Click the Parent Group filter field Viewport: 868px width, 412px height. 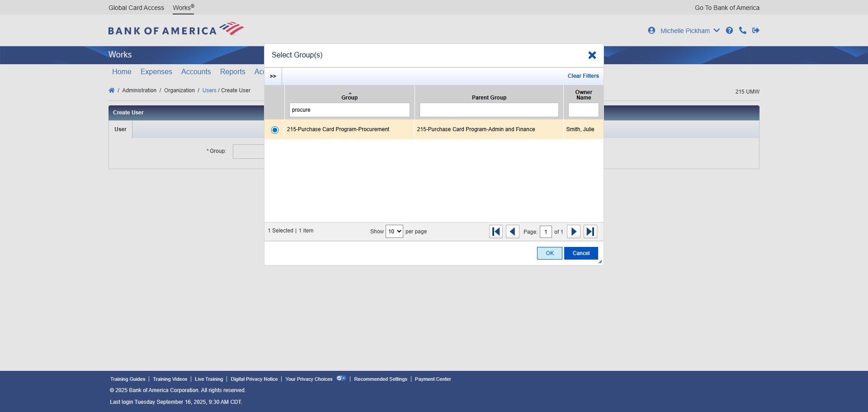[x=489, y=110]
